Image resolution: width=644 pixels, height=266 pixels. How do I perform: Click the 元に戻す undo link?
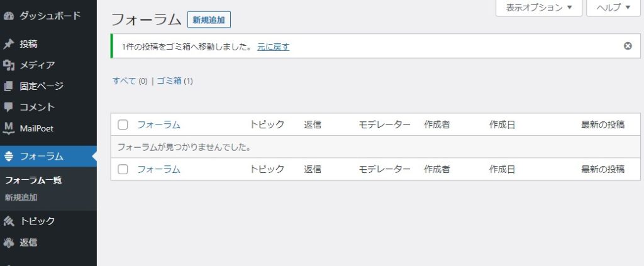273,47
